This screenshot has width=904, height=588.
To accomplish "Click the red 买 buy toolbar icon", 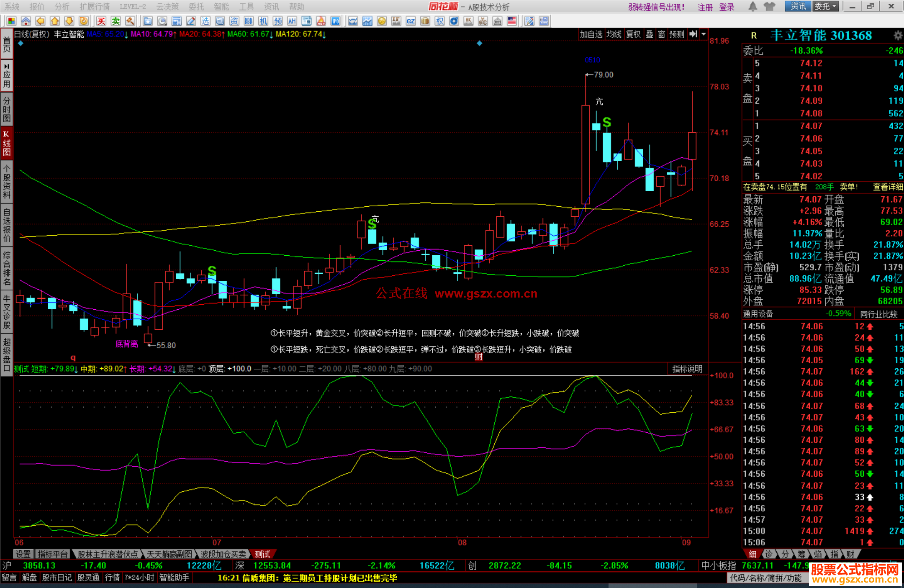I will [x=101, y=21].
